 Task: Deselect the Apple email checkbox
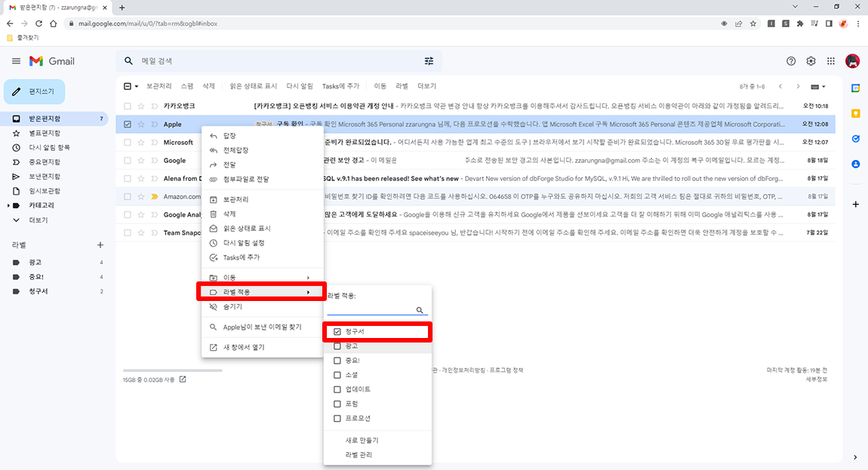click(128, 124)
